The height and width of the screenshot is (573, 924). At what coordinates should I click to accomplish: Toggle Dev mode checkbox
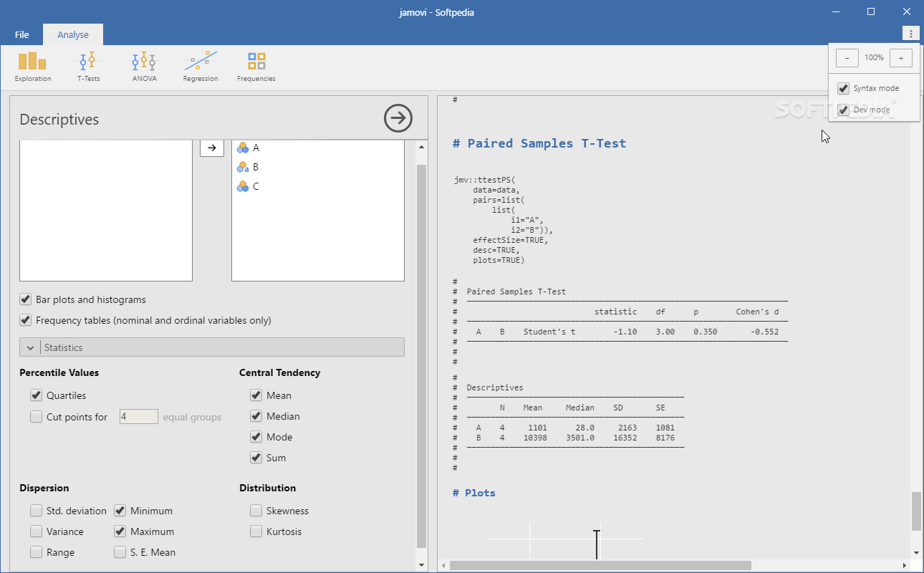[843, 110]
